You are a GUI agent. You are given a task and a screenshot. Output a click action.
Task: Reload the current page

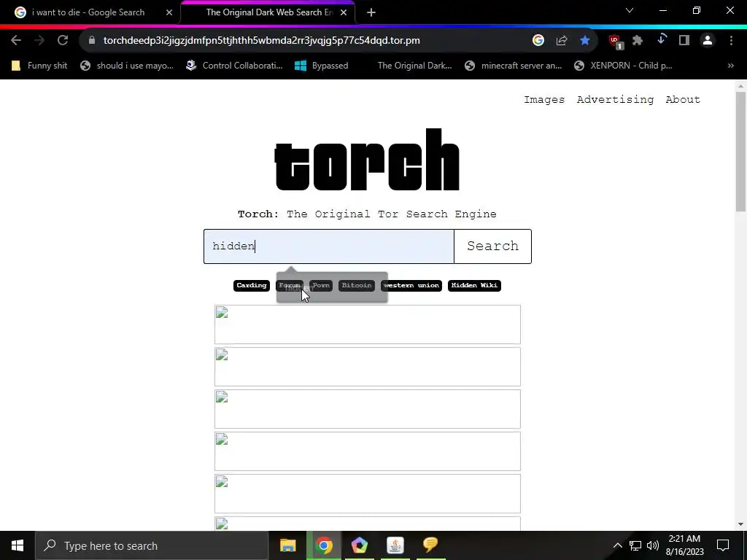click(x=63, y=41)
